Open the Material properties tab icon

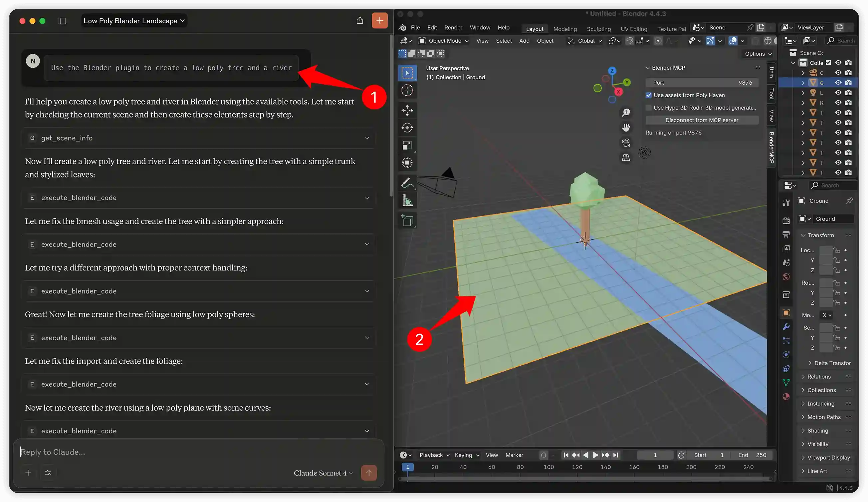[x=786, y=396]
